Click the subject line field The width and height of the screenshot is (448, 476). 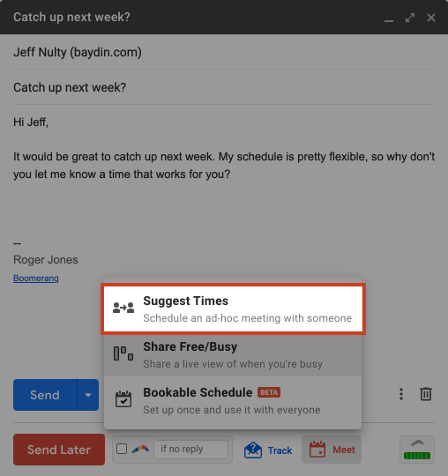224,87
